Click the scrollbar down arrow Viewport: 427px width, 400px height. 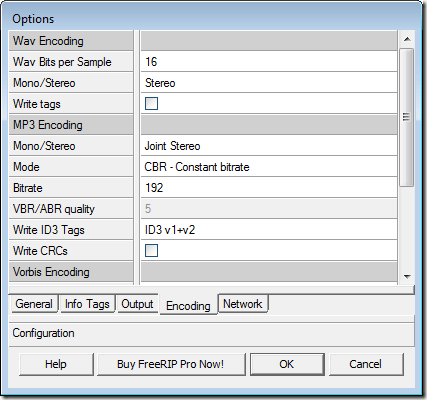(x=407, y=276)
